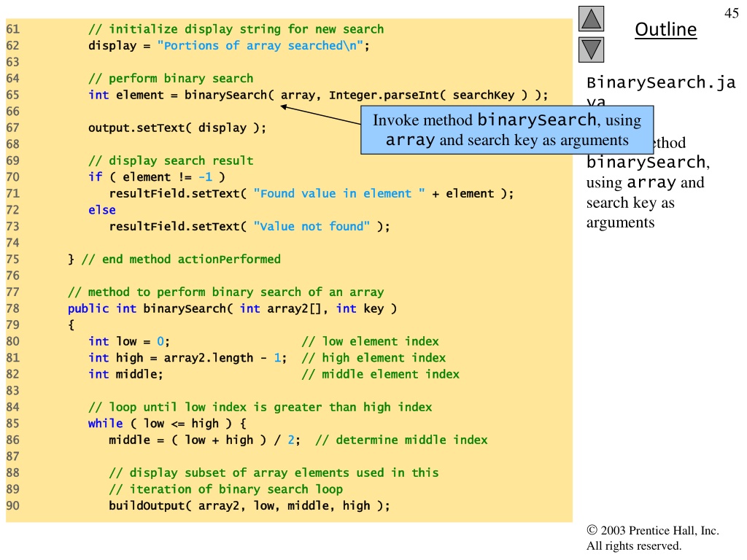Image resolution: width=747 pixels, height=560 pixels.
Task: Click code line 65 int element assignment
Action: (x=318, y=96)
